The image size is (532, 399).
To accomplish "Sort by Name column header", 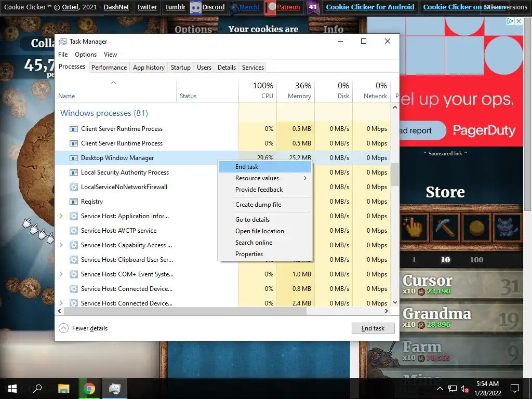I will point(116,91).
